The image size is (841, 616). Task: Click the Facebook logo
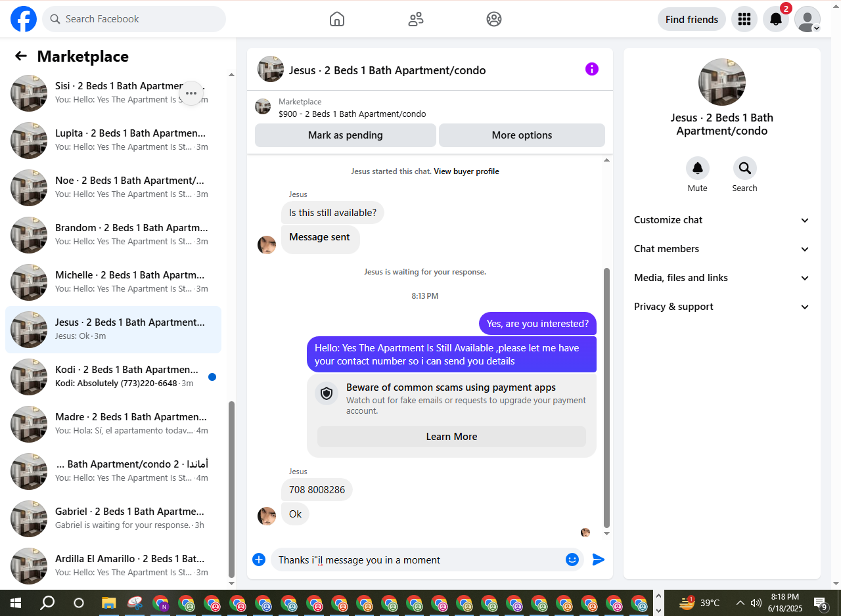click(x=24, y=19)
